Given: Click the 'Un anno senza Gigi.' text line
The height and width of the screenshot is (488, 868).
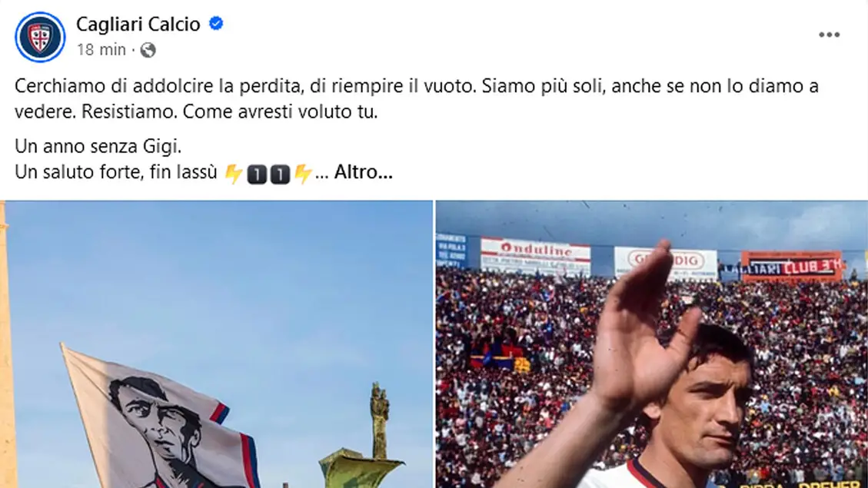Looking at the screenshot, I should coord(98,147).
